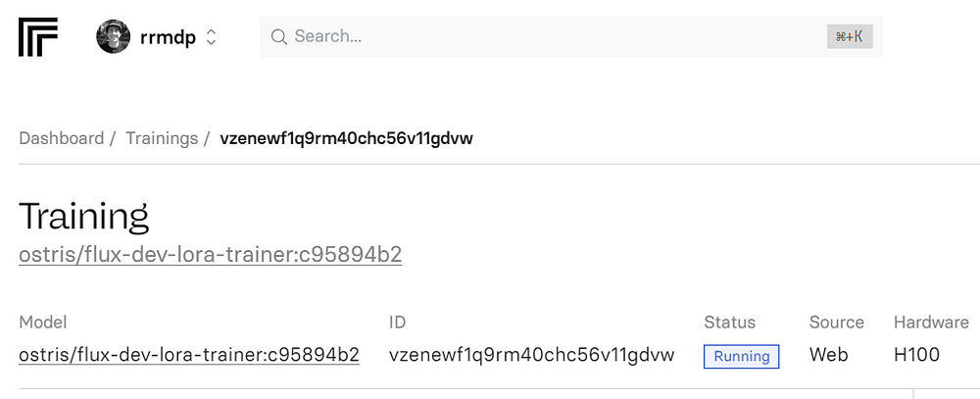Open the rrmdp account menu
The width and height of the screenshot is (980, 399).
(x=168, y=37)
